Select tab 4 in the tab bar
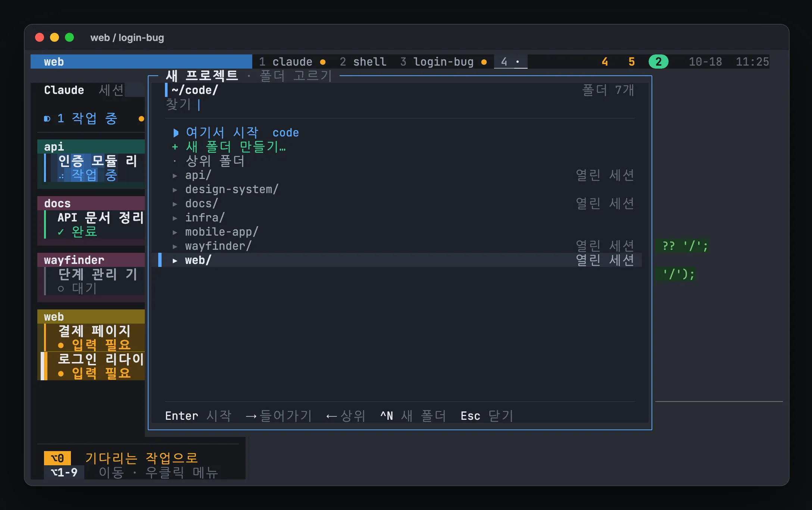The width and height of the screenshot is (812, 510). pos(510,62)
